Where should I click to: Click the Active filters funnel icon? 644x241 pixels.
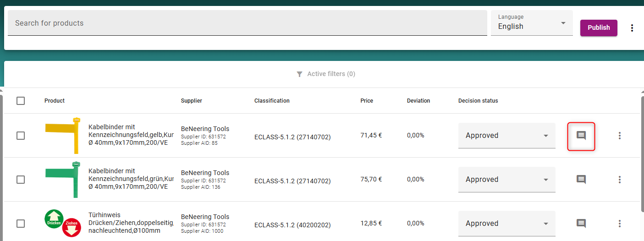299,74
